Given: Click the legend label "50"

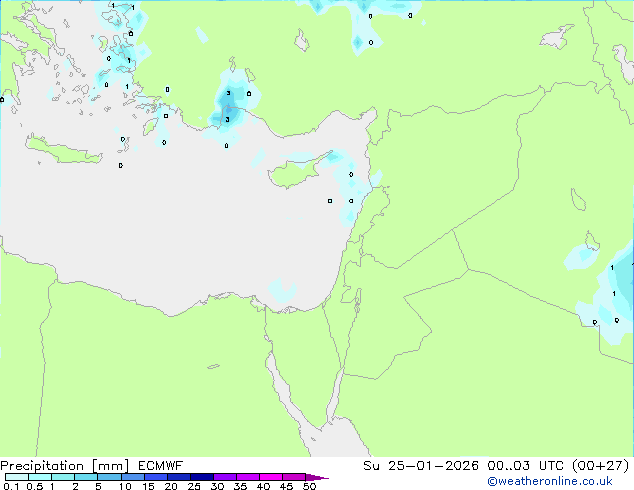Looking at the screenshot, I should (309, 486).
